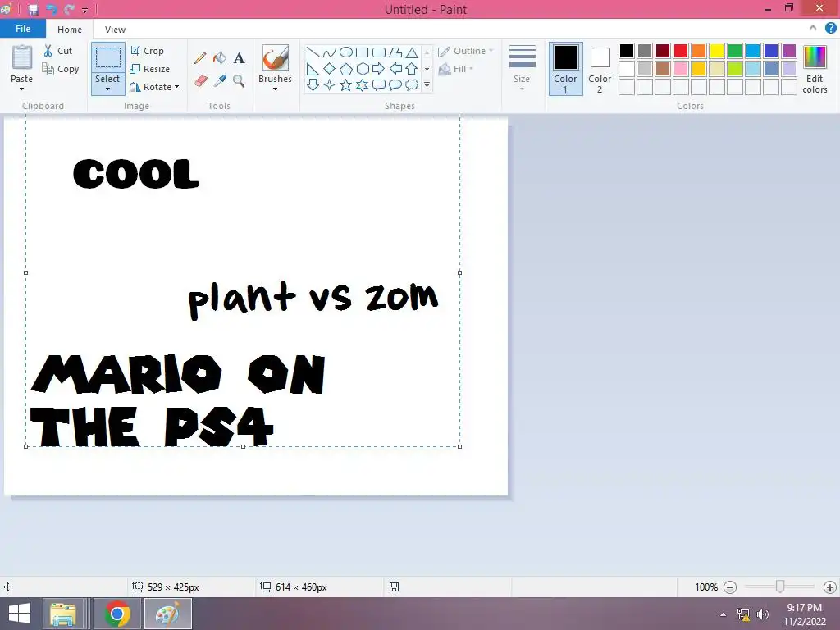Screen dimensions: 840x630
Task: Choose the Five-point star shape
Action: click(x=346, y=84)
